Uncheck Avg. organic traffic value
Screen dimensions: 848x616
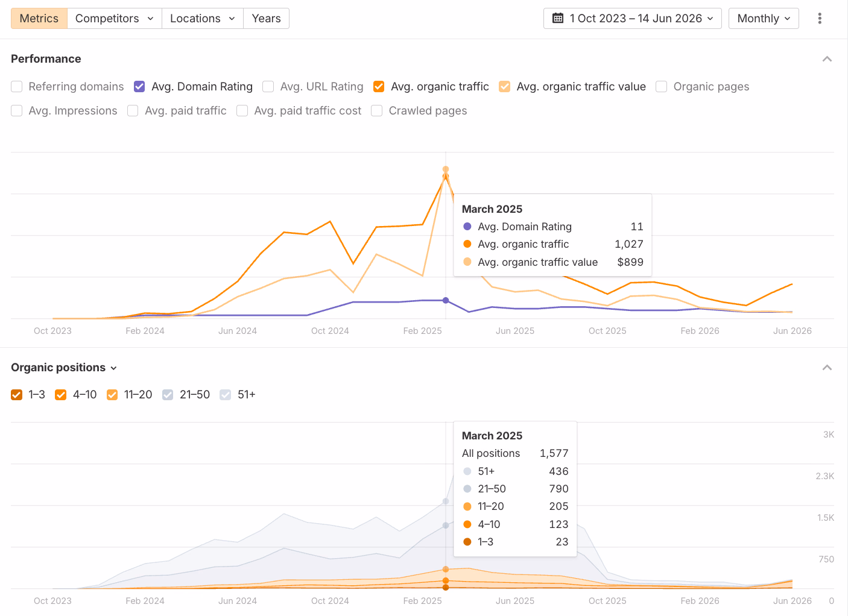[x=505, y=87]
